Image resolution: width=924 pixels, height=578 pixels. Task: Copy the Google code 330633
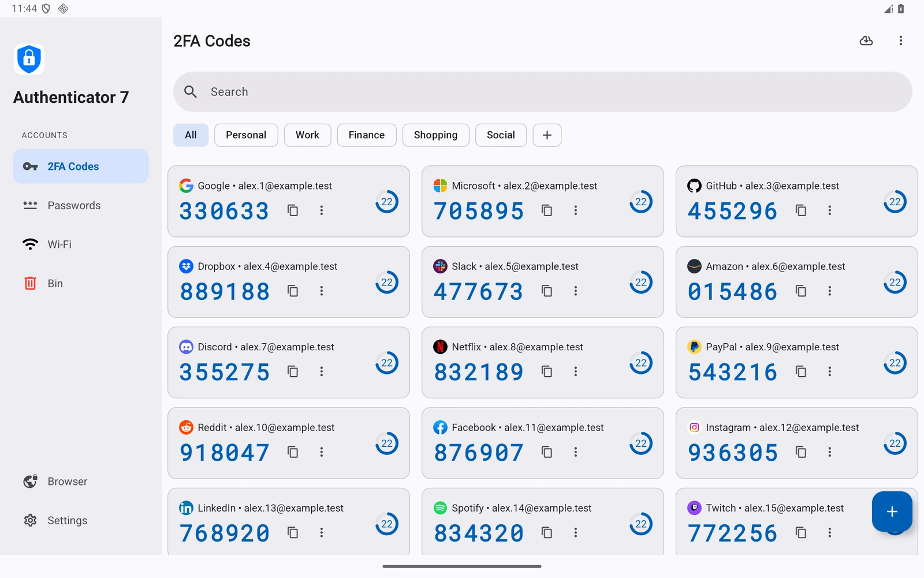pyautogui.click(x=293, y=210)
